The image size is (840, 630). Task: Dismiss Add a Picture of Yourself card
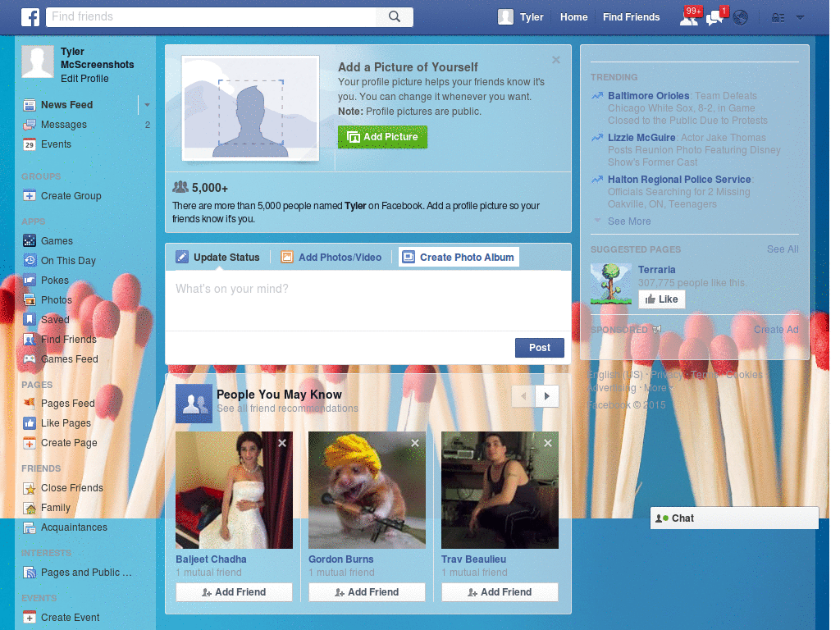pos(556,60)
